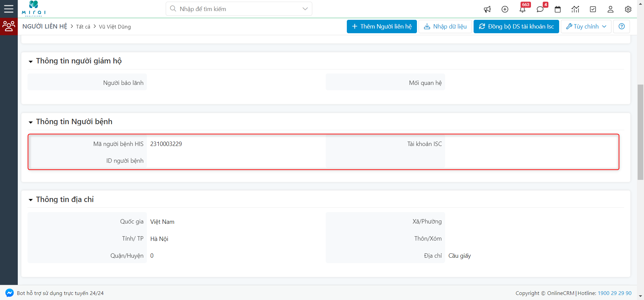Click the page vertical scrollbar thumb
This screenshot has width=644, height=300.
(640, 132)
